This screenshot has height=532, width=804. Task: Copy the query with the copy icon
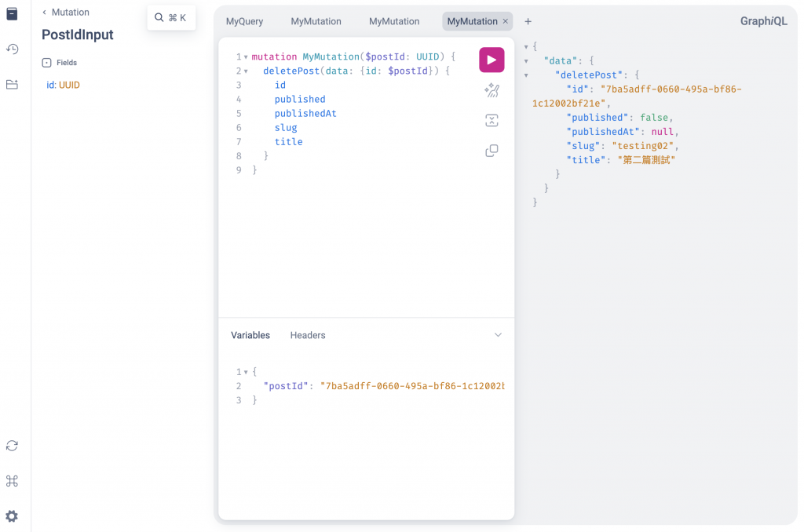[x=492, y=151]
